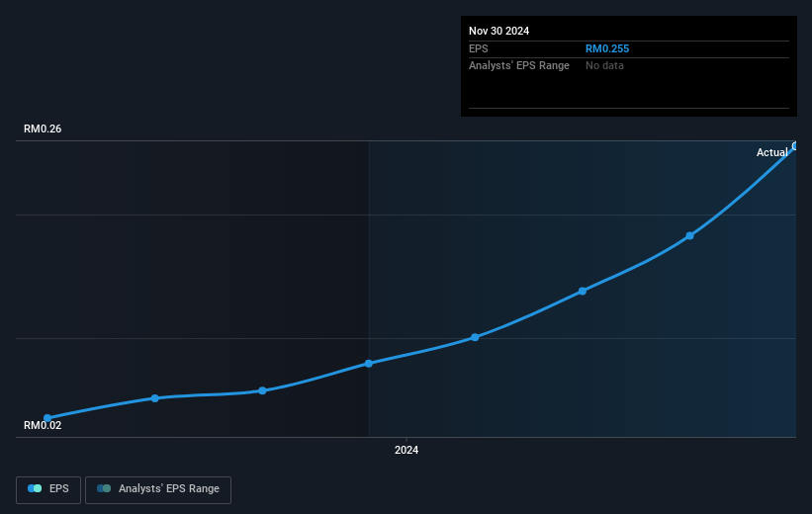Toggle the Analysts' EPS Range legend series
The image size is (812, 514).
(158, 489)
